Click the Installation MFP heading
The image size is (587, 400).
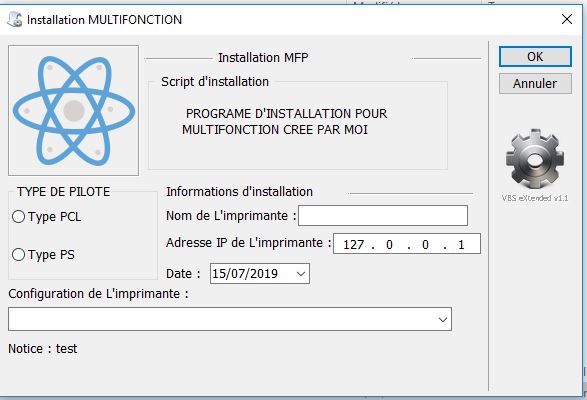click(x=263, y=58)
